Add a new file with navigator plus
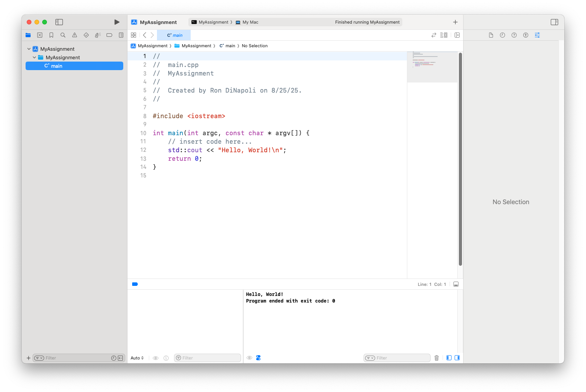This screenshot has width=586, height=392. 28,358
